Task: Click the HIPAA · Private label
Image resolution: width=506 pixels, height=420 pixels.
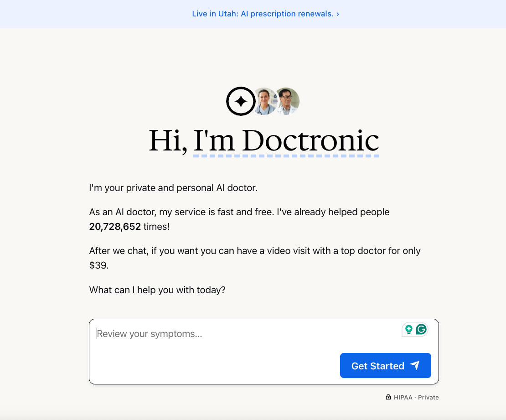Action: point(416,397)
